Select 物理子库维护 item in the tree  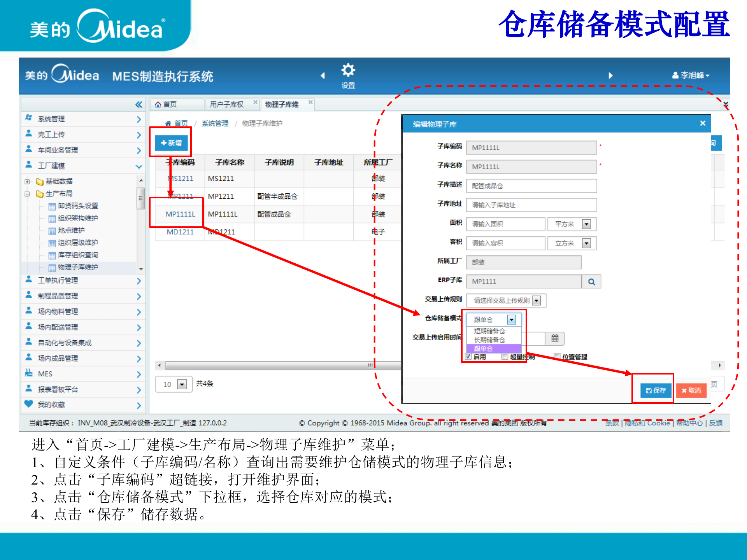(x=78, y=267)
